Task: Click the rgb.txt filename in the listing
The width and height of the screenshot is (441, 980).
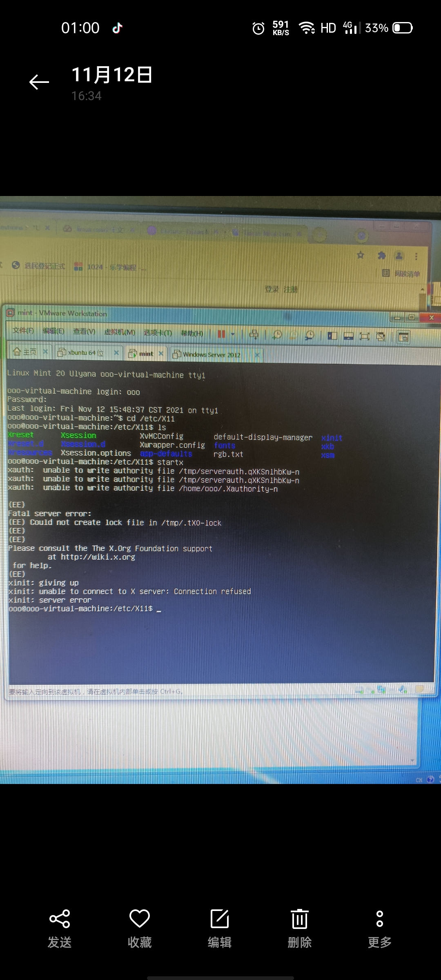Action: (x=228, y=454)
